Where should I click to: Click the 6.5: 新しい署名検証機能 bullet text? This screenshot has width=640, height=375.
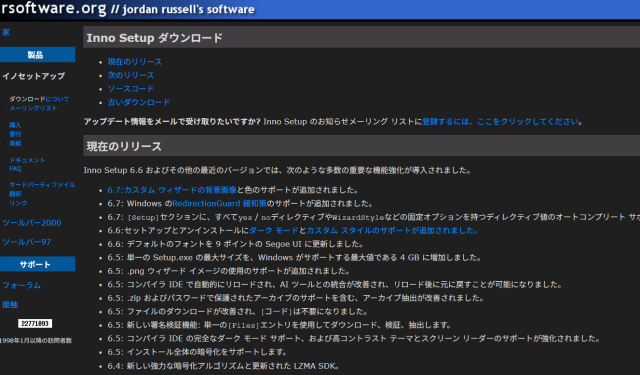click(279, 325)
